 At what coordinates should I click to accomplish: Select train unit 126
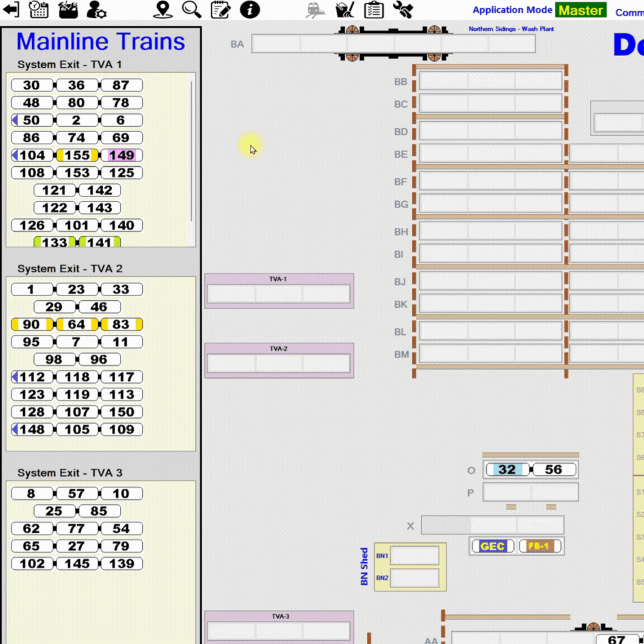pos(32,225)
